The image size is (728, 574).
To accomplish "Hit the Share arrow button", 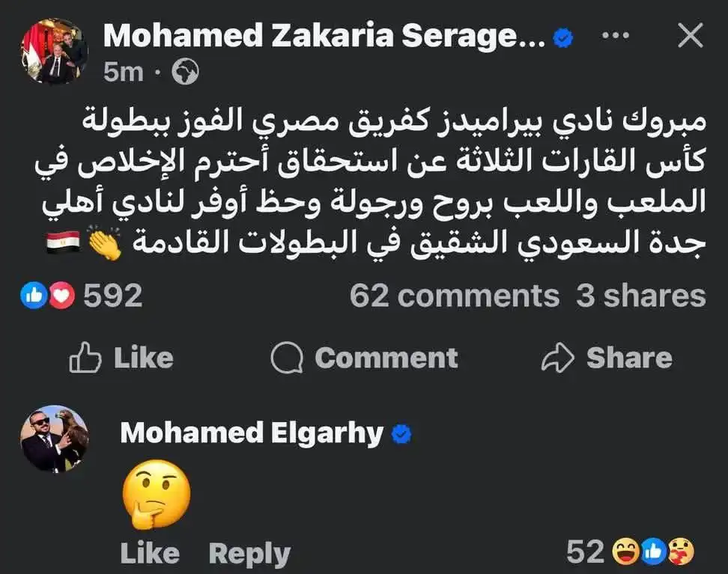I will [x=607, y=358].
